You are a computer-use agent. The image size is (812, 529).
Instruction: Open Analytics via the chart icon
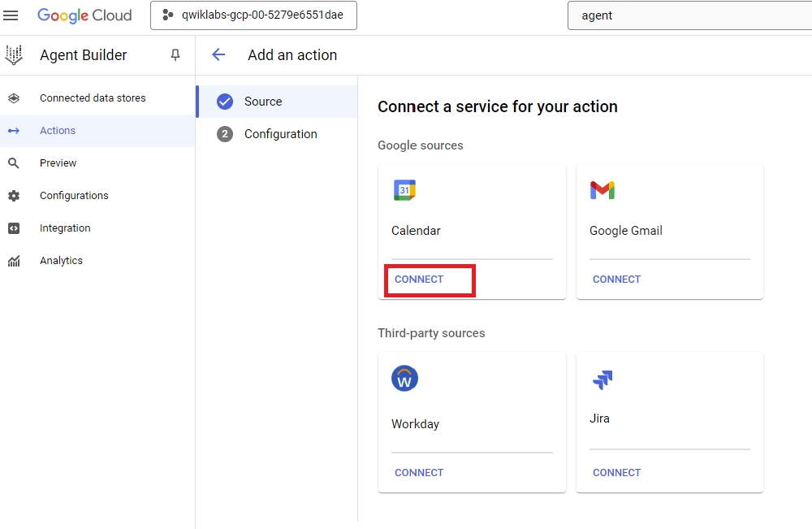click(x=14, y=260)
